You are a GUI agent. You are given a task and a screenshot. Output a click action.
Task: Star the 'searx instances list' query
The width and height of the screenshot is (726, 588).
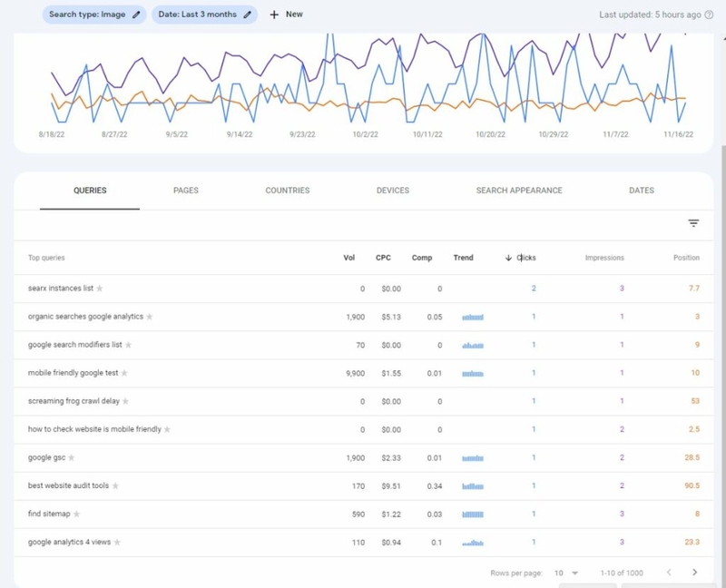[x=100, y=289]
